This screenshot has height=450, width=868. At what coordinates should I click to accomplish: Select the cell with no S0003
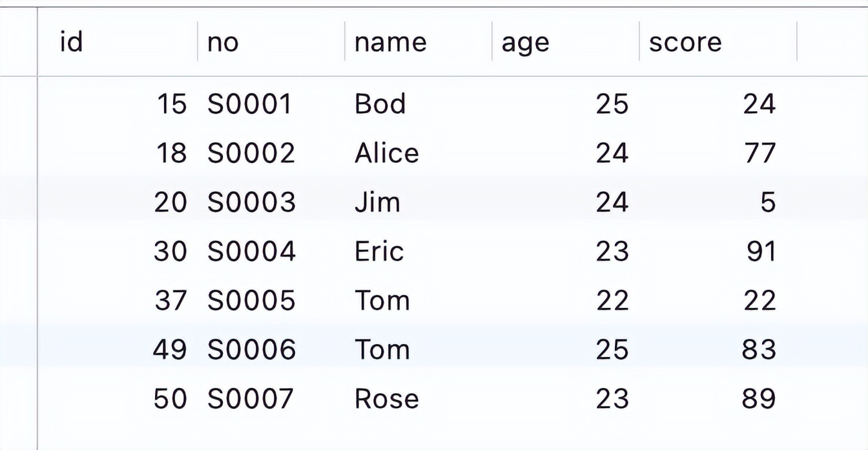[251, 202]
